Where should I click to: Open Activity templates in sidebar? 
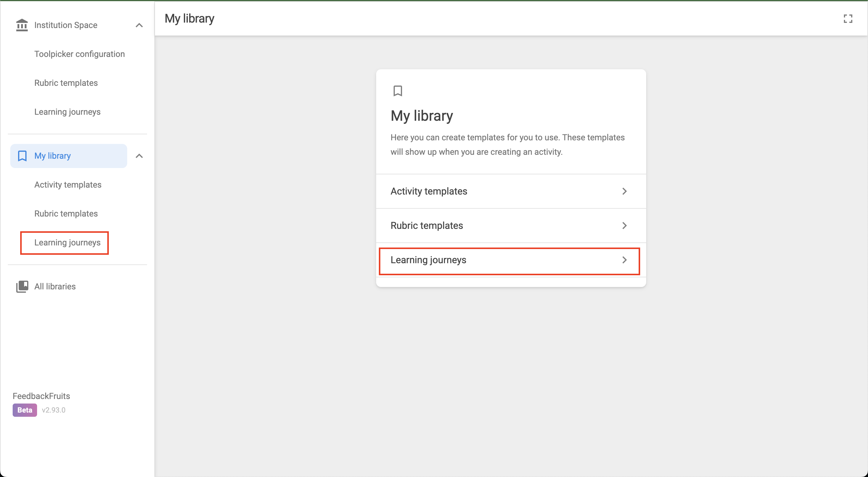point(68,185)
